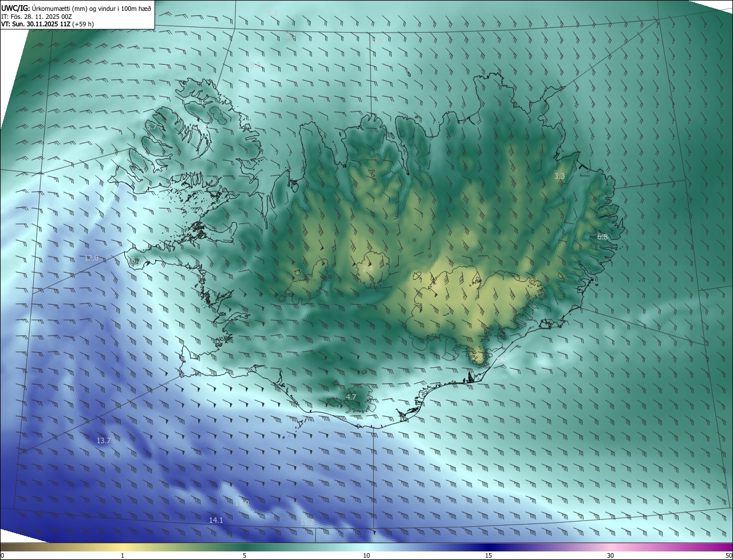This screenshot has width=733, height=560.
Task: Click the 11.2 value near the bottom
Action: (x=307, y=522)
